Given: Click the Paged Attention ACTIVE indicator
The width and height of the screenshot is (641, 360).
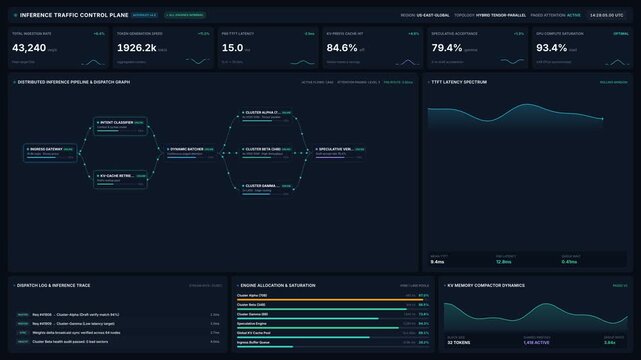Looking at the screenshot, I should pyautogui.click(x=574, y=15).
